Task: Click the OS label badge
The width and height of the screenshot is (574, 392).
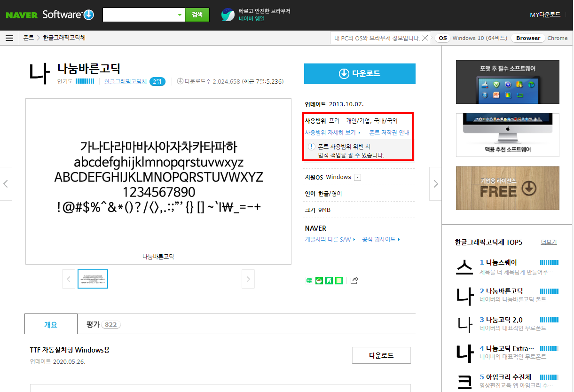Action: tap(442, 38)
